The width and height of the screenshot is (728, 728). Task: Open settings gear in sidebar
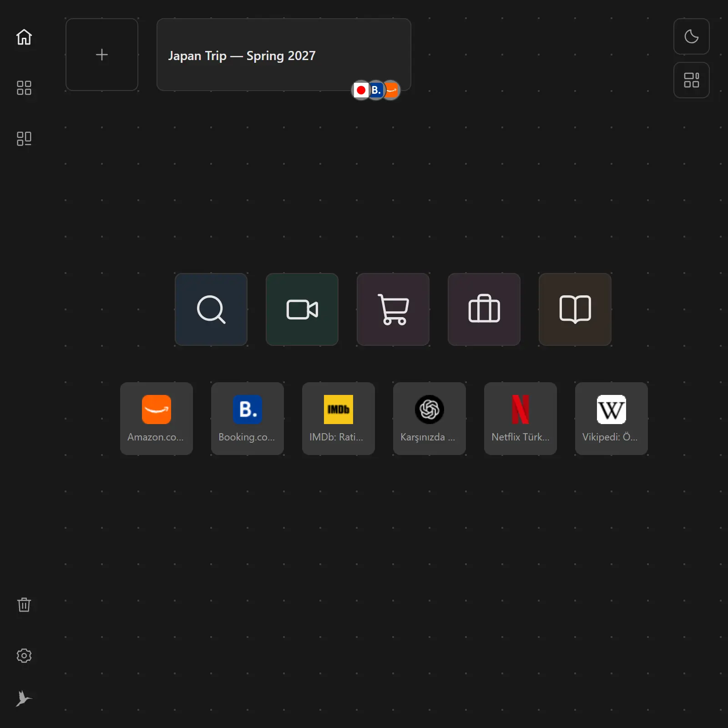[24, 656]
